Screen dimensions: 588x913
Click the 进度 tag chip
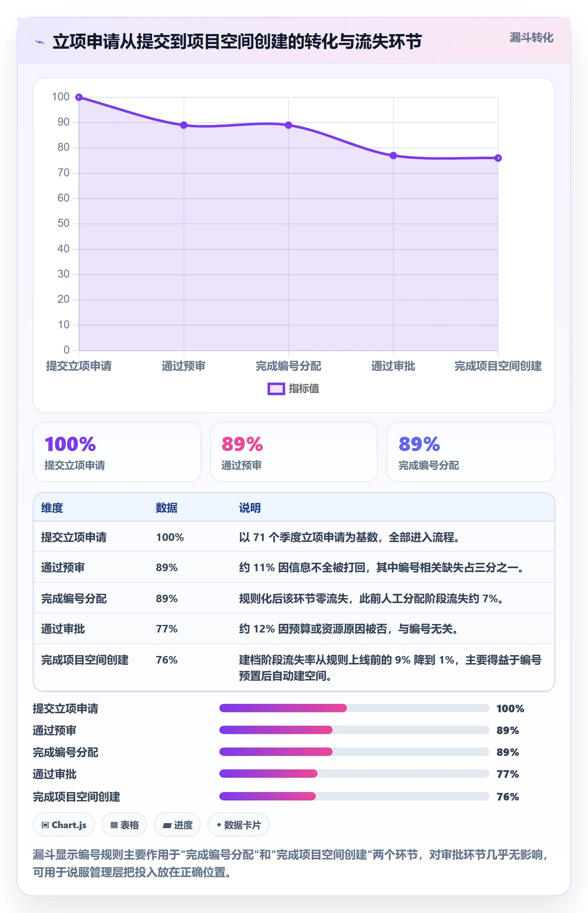(177, 825)
